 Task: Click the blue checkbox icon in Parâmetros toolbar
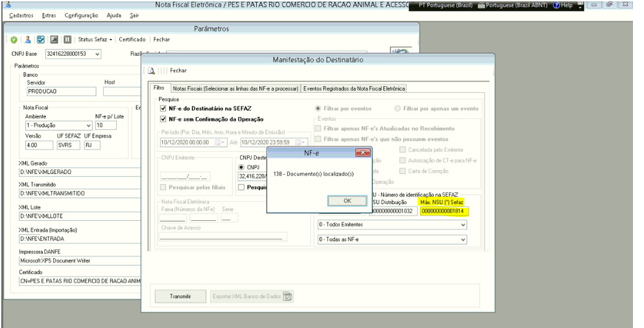[41, 40]
